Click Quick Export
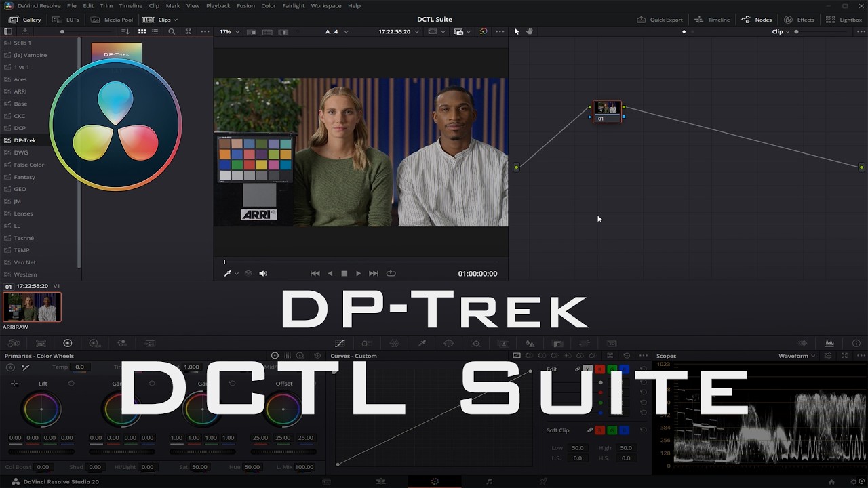Screen dimensions: 868x488 point(660,20)
